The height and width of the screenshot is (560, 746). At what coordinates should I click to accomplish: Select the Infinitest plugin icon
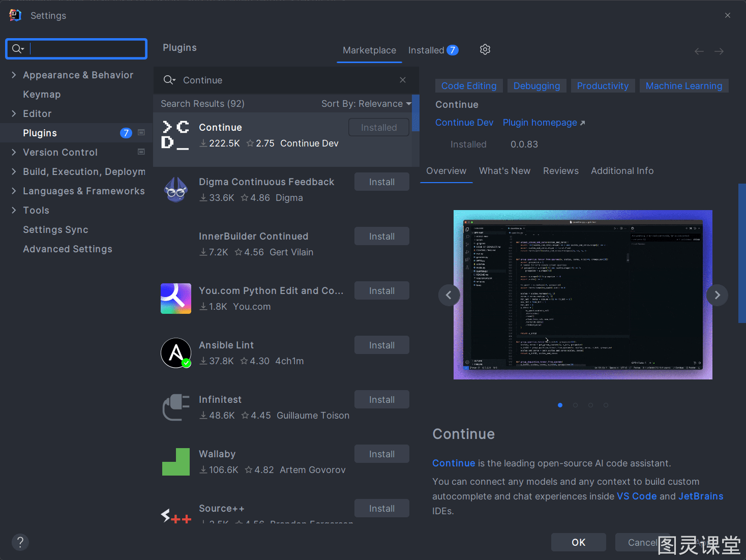[176, 407]
